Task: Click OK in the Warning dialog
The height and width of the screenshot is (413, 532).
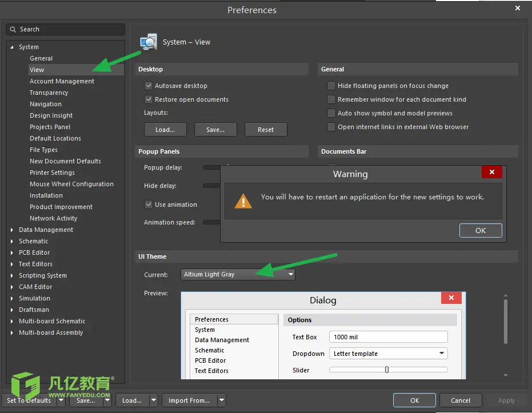Action: [x=481, y=231]
